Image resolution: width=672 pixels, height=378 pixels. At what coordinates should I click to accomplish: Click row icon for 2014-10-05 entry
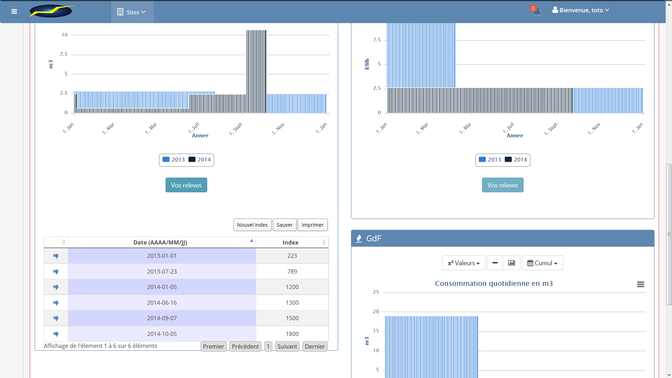click(x=56, y=334)
